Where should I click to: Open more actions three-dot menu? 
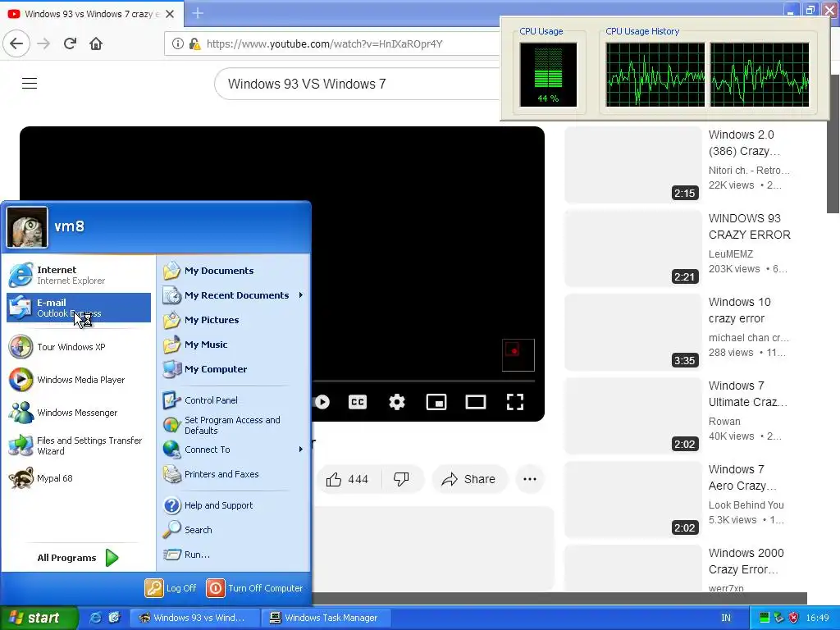[x=530, y=479]
